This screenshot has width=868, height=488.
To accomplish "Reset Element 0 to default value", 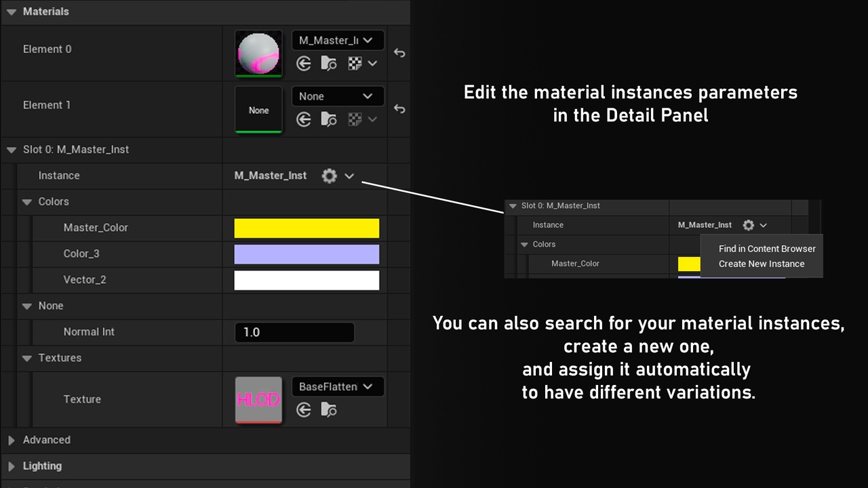I will point(399,53).
